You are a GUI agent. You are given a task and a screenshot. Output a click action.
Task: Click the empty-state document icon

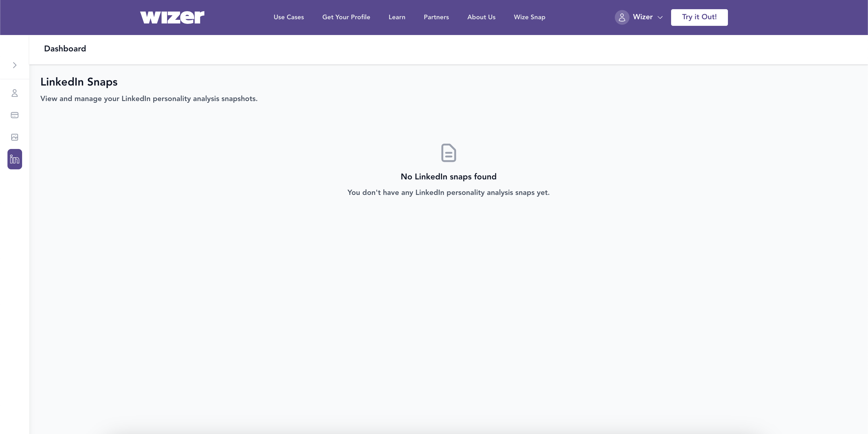point(448,153)
